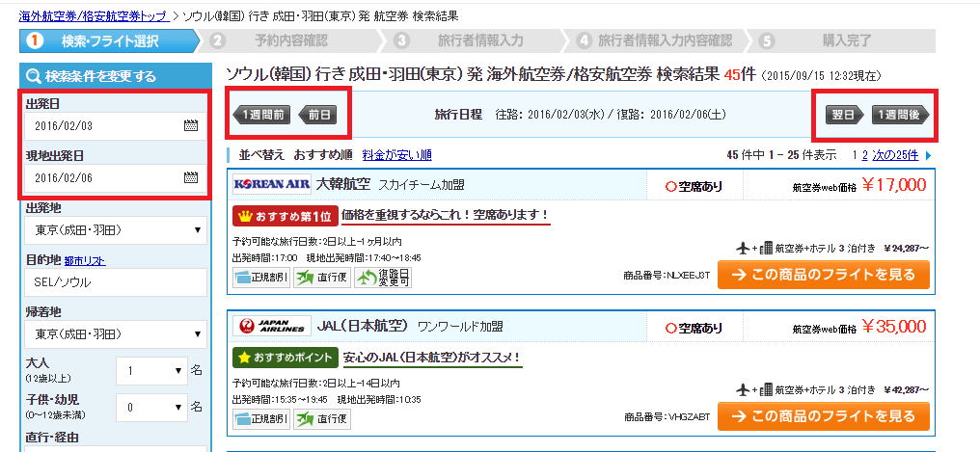
Task: Click 次の25件 link
Action: click(895, 155)
